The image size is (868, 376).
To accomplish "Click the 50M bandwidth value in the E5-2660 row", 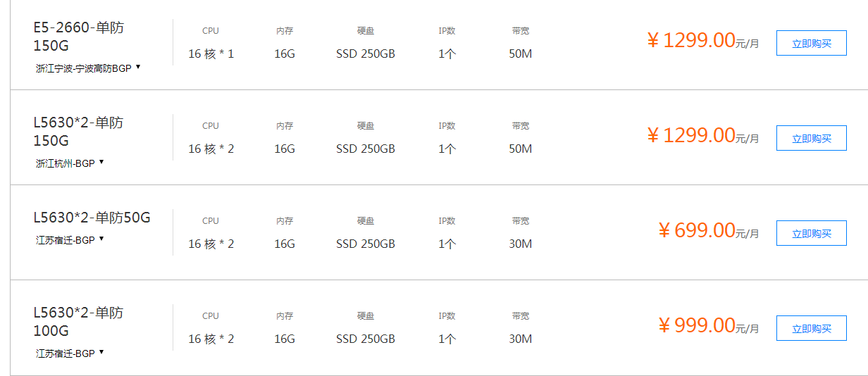I will (520, 54).
